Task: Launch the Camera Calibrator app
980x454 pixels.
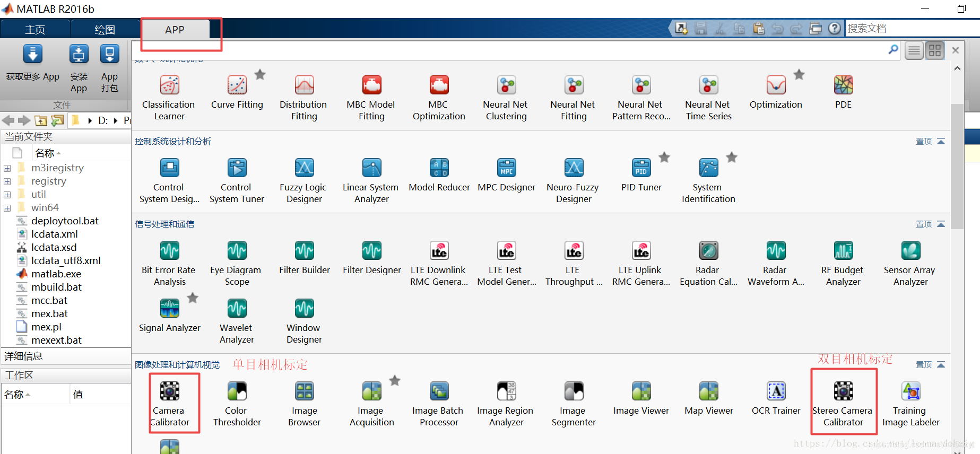Action: point(169,404)
